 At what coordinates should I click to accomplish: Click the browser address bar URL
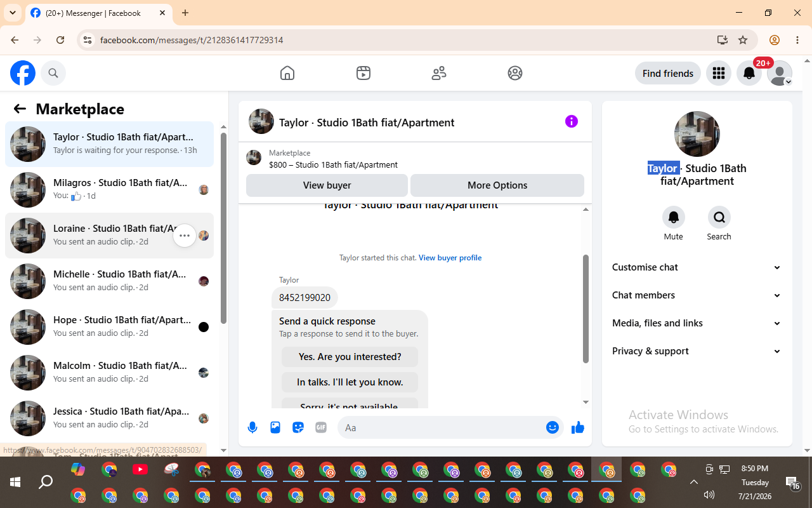(x=192, y=40)
